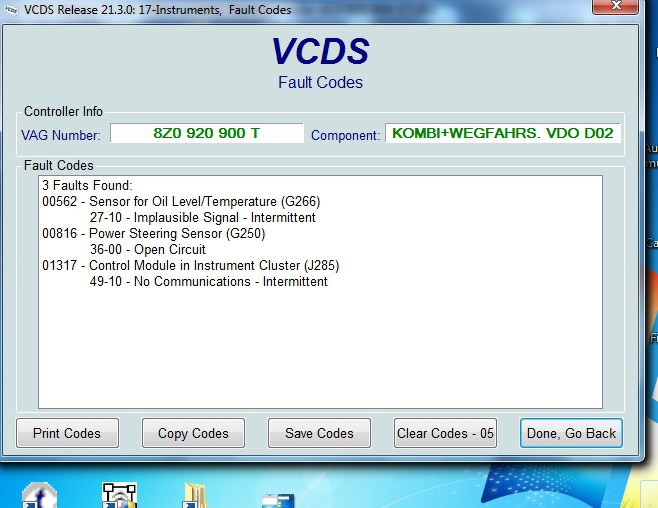Viewport: 658px width, 508px height.
Task: Click the VAG Number field 8Z0 920 900 T
Action: point(206,133)
